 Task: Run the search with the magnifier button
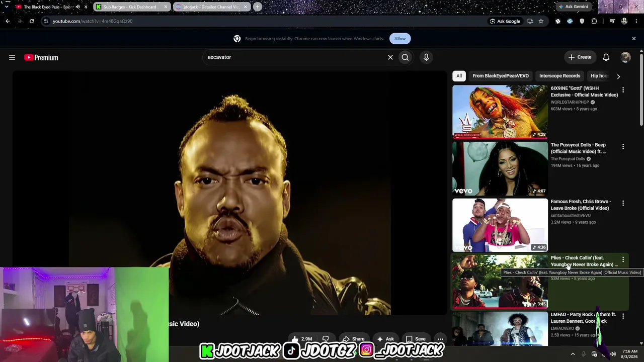pyautogui.click(x=405, y=57)
